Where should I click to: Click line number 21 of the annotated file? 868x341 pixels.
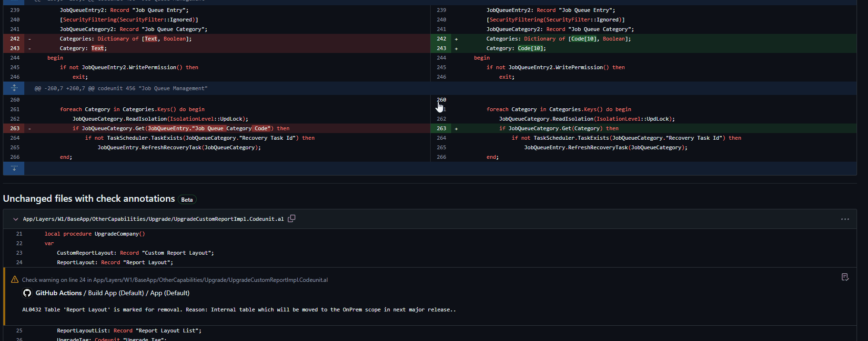click(20, 234)
